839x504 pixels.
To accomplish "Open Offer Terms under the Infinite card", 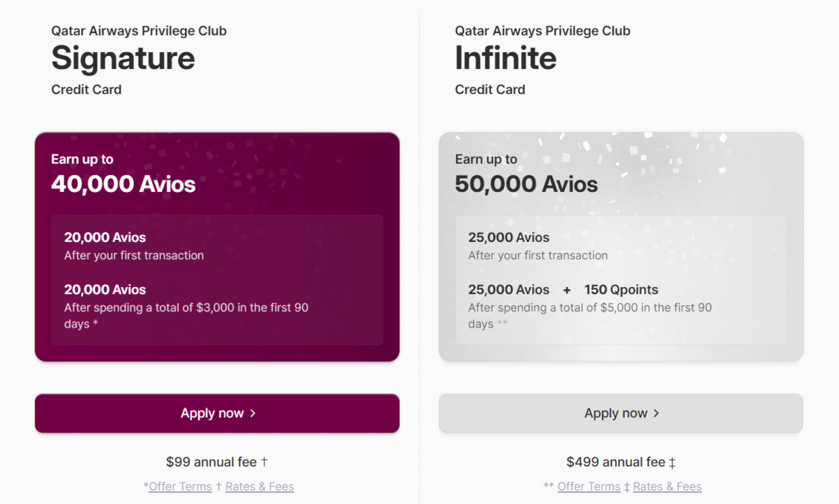I will coord(589,486).
